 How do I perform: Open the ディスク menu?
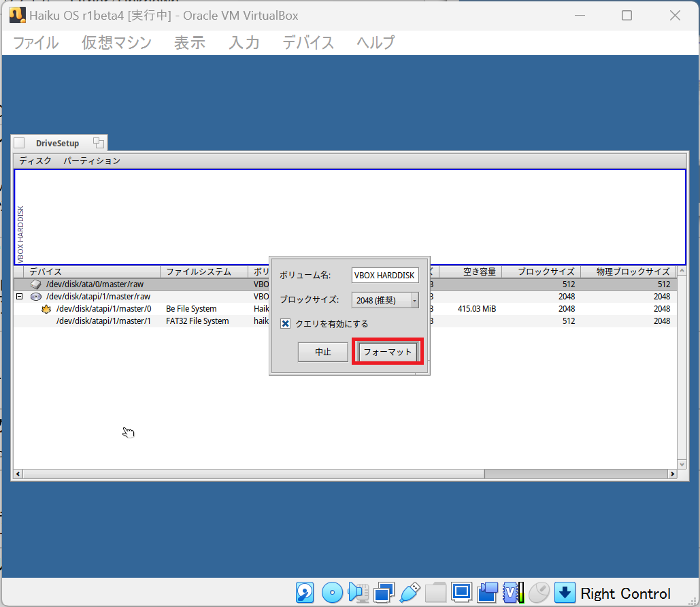click(x=35, y=161)
